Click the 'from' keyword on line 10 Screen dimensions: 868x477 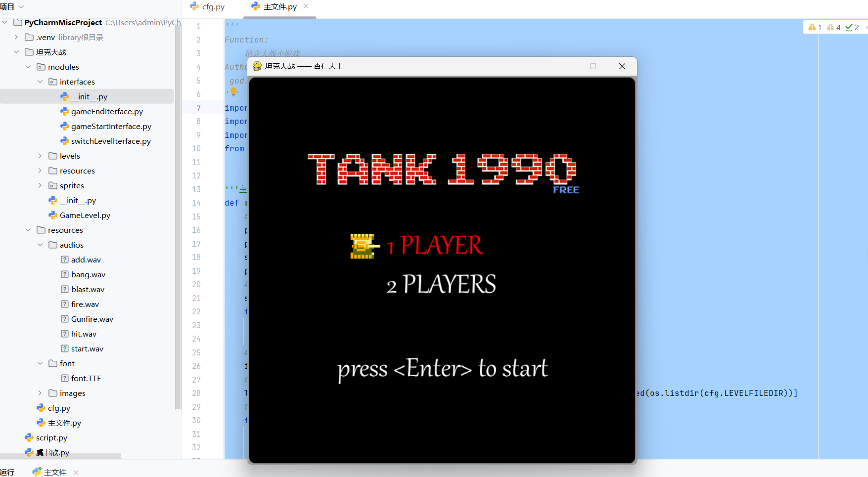234,148
